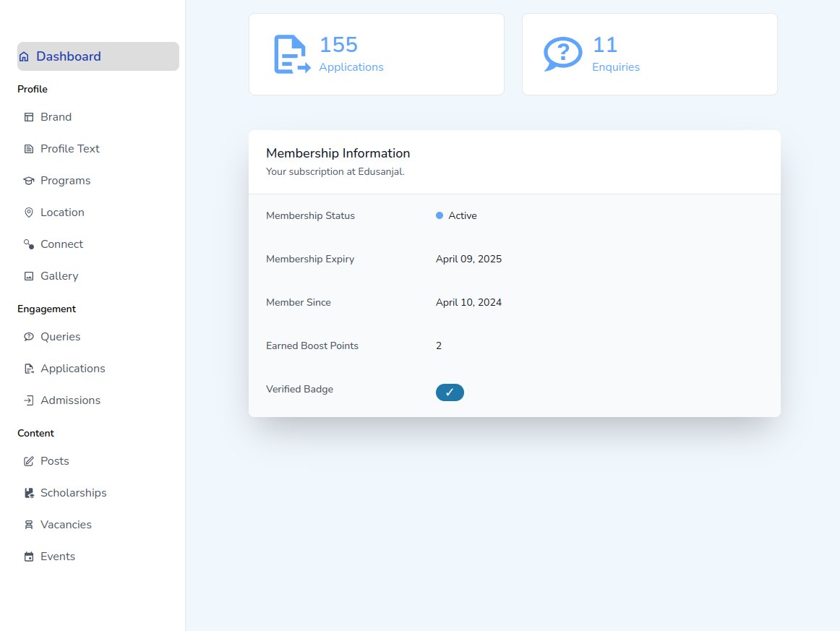Go to Connect section in sidebar

click(x=61, y=244)
